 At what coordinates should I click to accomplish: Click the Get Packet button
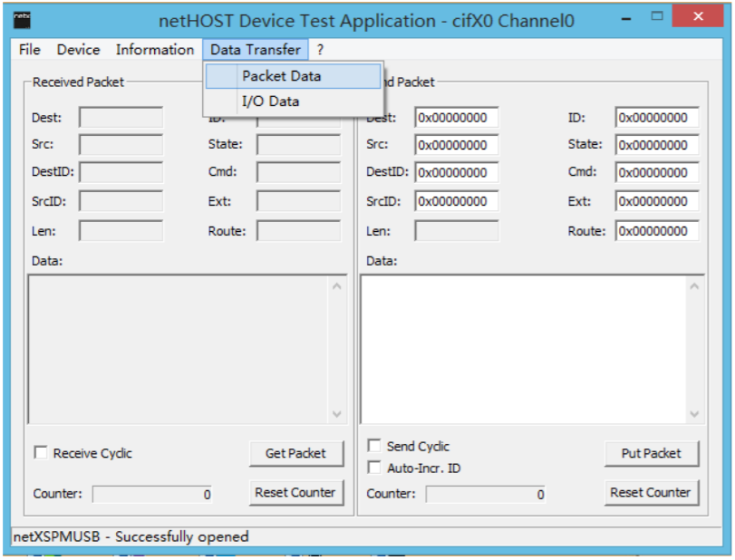(296, 453)
